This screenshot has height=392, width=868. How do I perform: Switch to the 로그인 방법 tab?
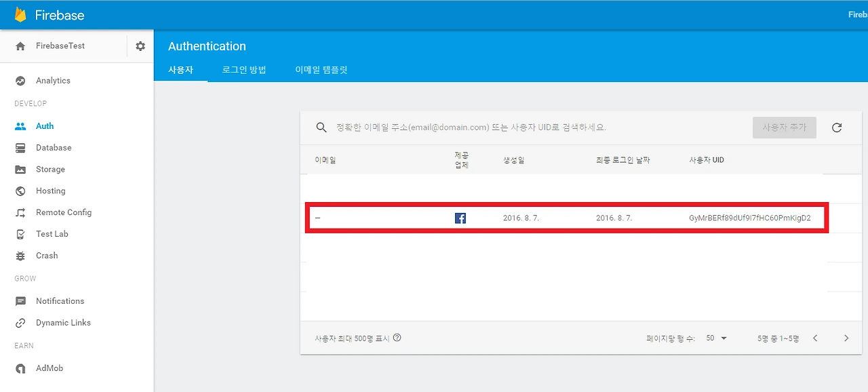coord(243,69)
